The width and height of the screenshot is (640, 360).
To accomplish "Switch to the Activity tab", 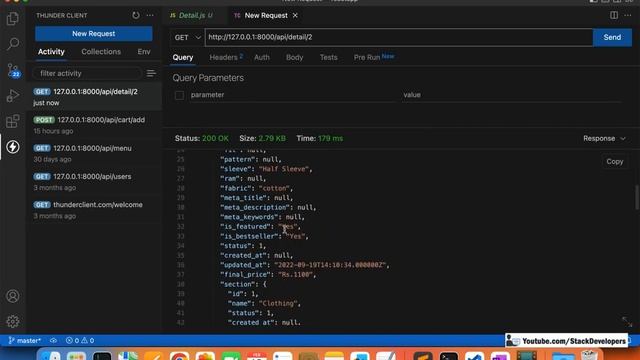I will (x=51, y=52).
